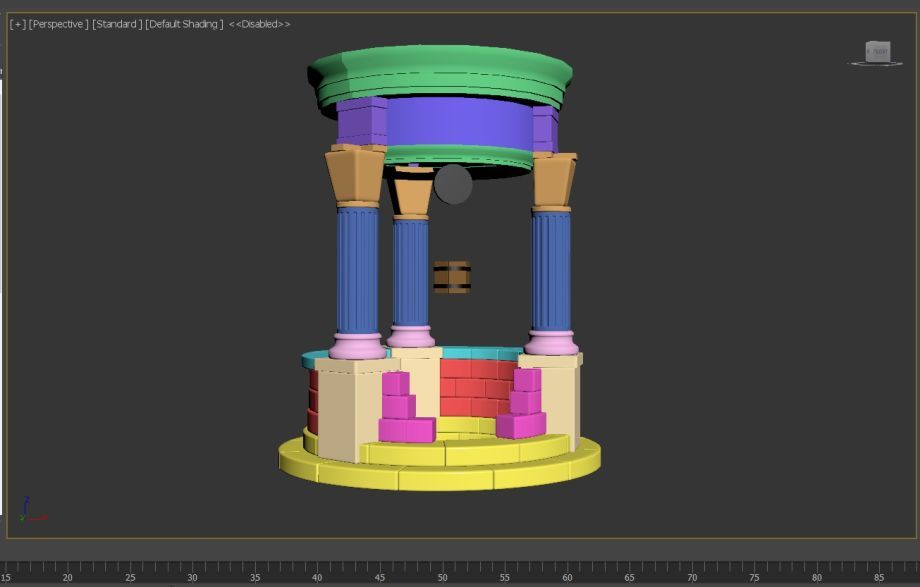Select the rightmost blue fluted column
Viewport: 920px width, 587px height.
(x=551, y=272)
